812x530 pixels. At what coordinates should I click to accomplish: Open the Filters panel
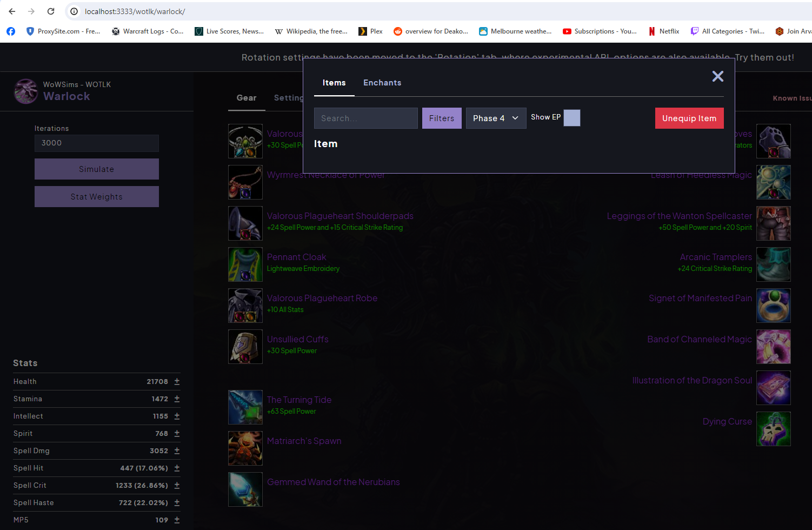(x=442, y=118)
